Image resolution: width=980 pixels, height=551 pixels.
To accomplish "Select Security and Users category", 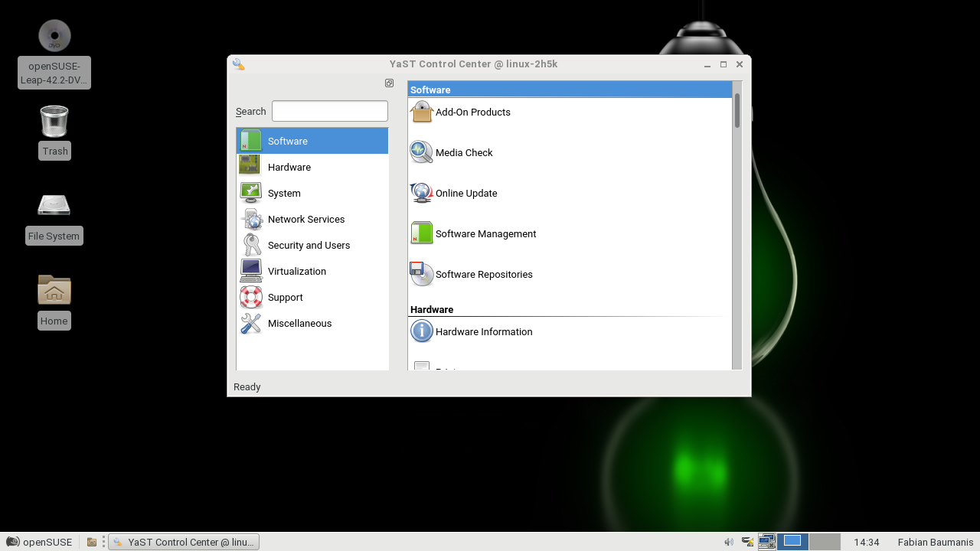I will pyautogui.click(x=309, y=245).
